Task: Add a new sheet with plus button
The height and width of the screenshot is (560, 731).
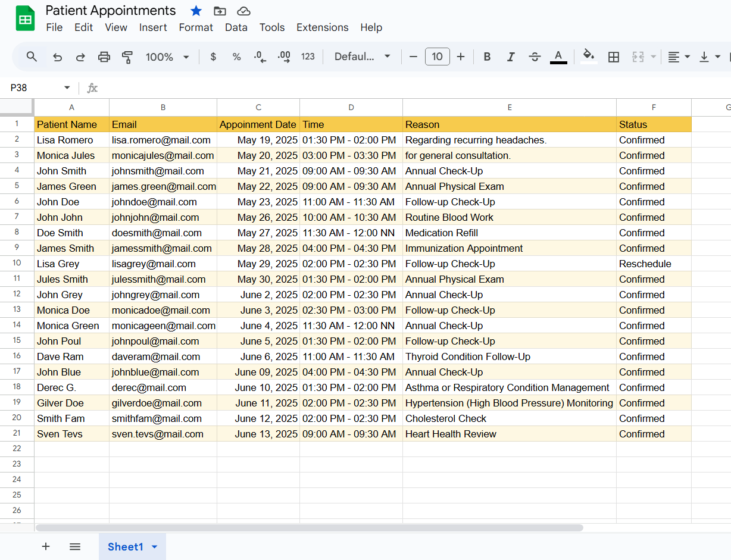Action: (x=46, y=546)
